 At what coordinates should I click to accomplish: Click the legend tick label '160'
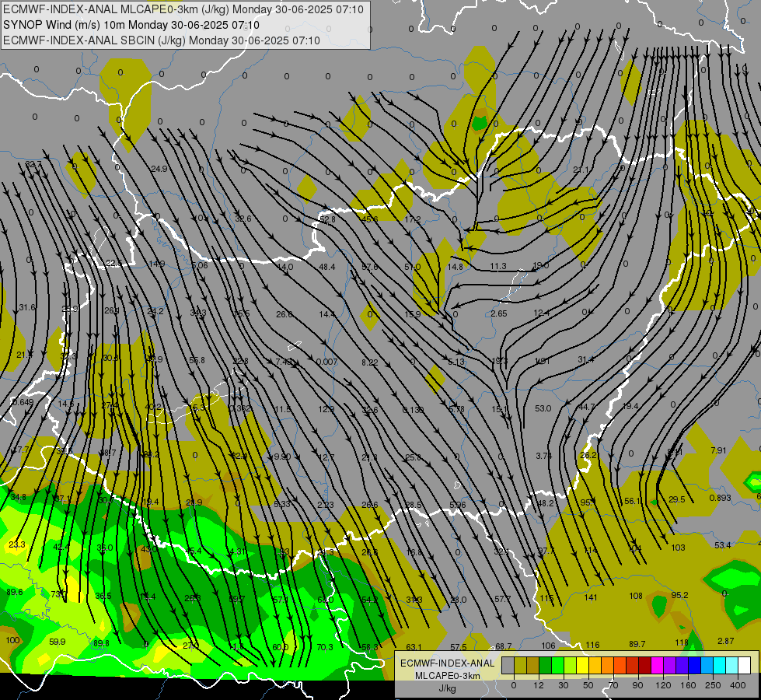(x=688, y=685)
